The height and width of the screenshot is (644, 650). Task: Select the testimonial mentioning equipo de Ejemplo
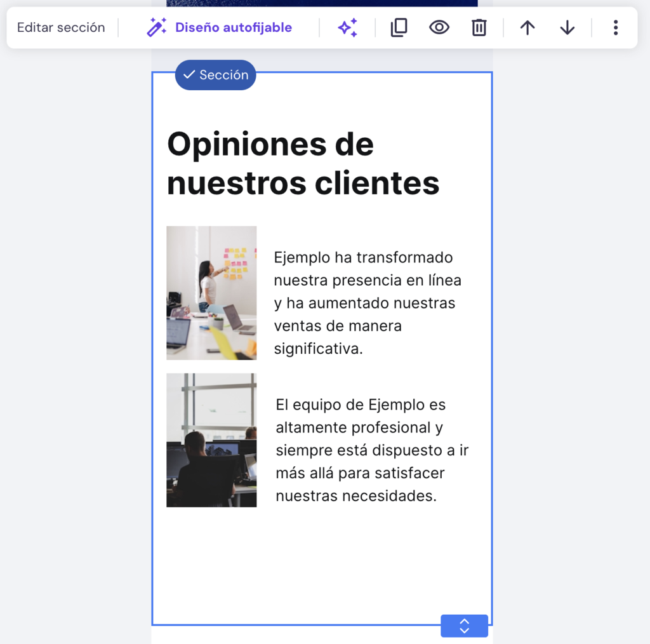(x=371, y=450)
